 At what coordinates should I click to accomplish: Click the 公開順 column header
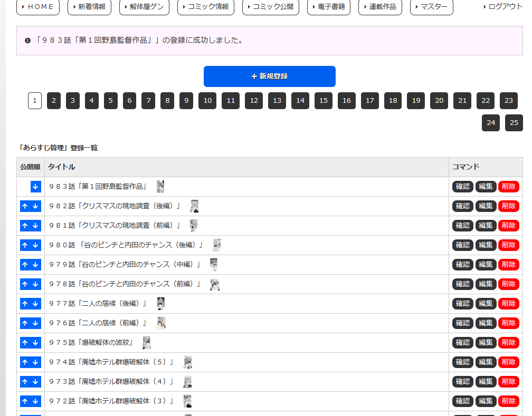point(30,167)
